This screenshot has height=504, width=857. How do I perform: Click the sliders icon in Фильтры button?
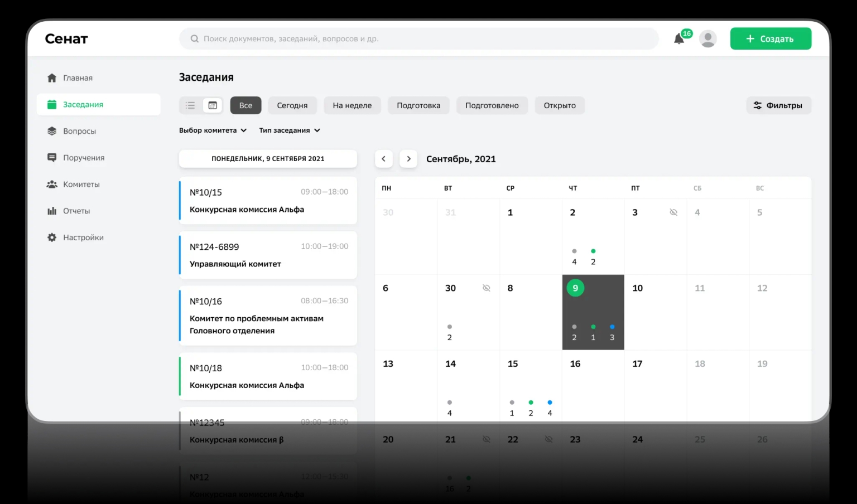[x=757, y=105]
